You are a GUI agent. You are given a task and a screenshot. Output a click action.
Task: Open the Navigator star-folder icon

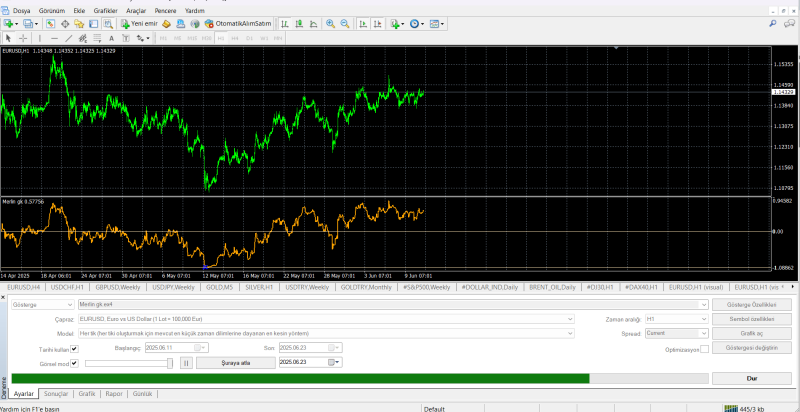point(79,23)
